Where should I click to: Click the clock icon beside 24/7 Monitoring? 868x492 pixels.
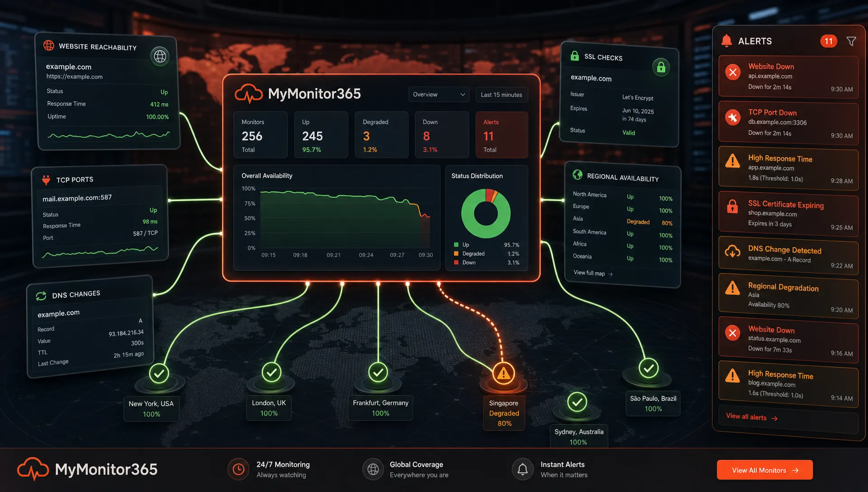point(238,469)
